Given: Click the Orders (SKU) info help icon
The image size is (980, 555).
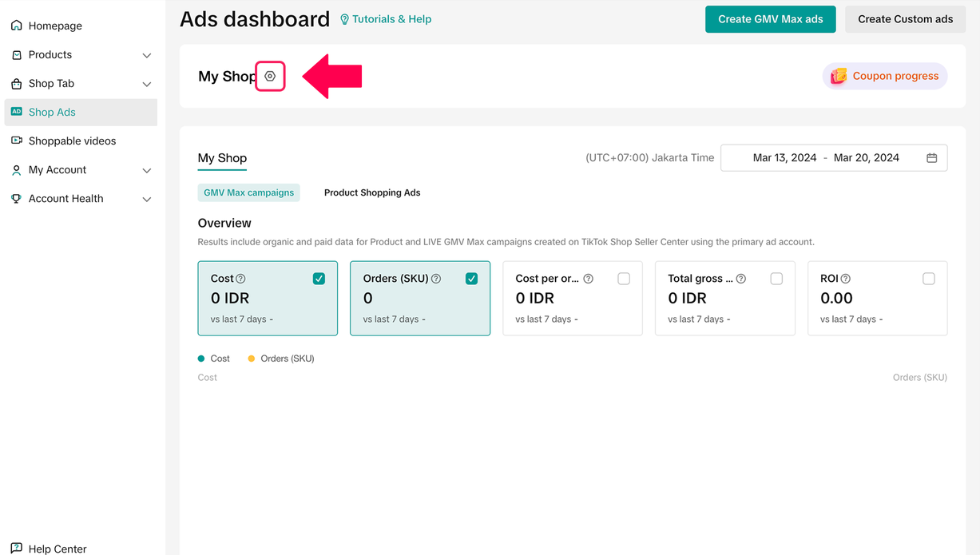Looking at the screenshot, I should point(436,279).
